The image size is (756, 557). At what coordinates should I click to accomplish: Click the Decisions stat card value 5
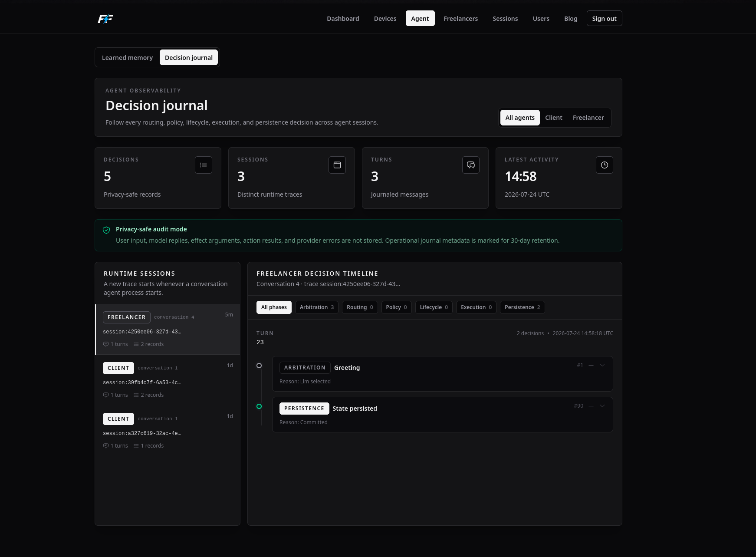(107, 176)
